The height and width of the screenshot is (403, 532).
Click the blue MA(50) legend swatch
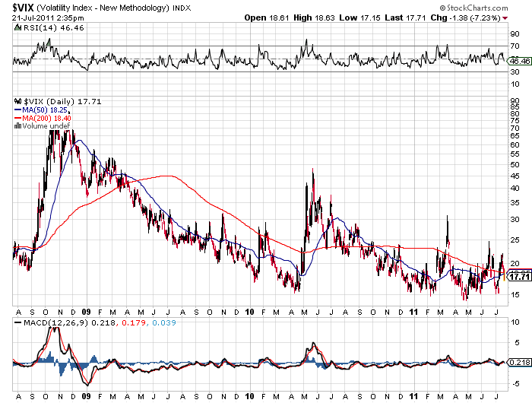coord(16,109)
